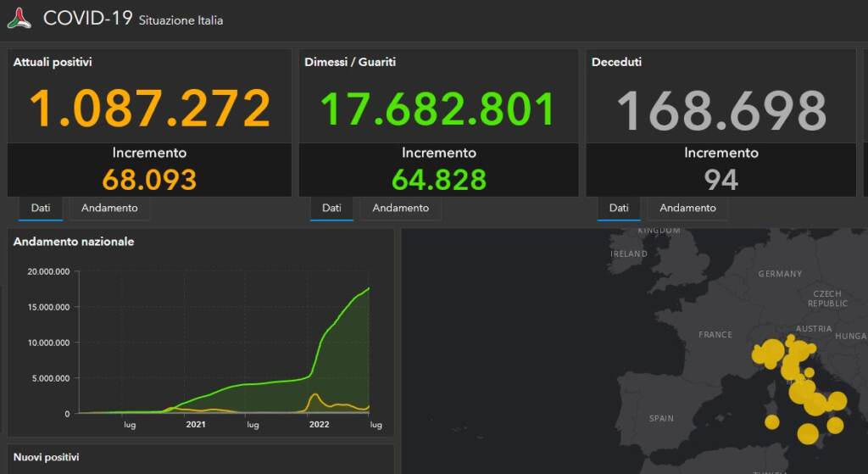Click the SPAIN label on the map
The height and width of the screenshot is (474, 868).
tap(661, 418)
